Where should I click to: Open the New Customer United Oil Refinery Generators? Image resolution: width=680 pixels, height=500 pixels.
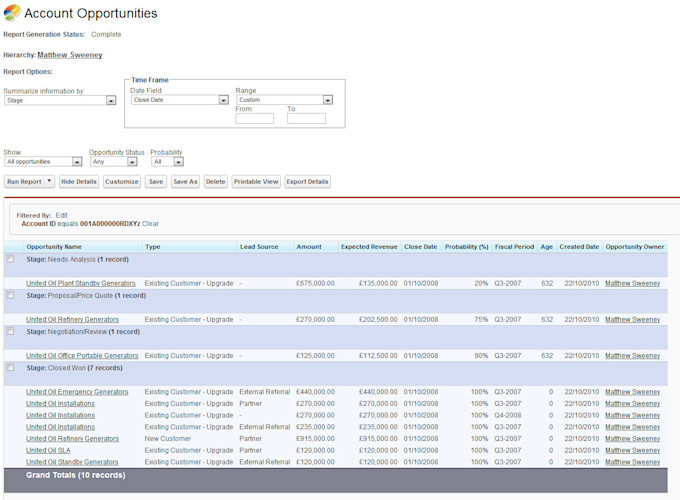(x=72, y=438)
